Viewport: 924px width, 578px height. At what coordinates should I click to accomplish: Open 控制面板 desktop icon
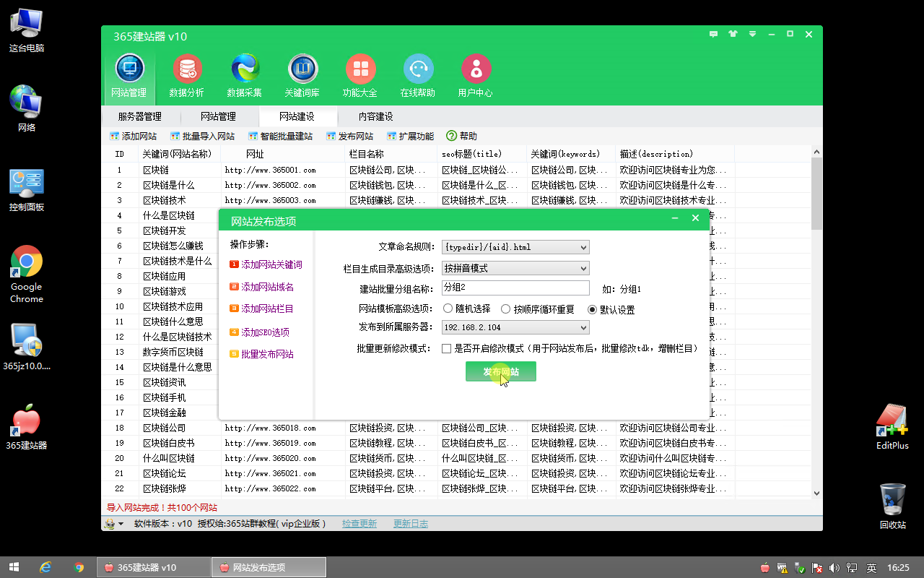coord(27,189)
